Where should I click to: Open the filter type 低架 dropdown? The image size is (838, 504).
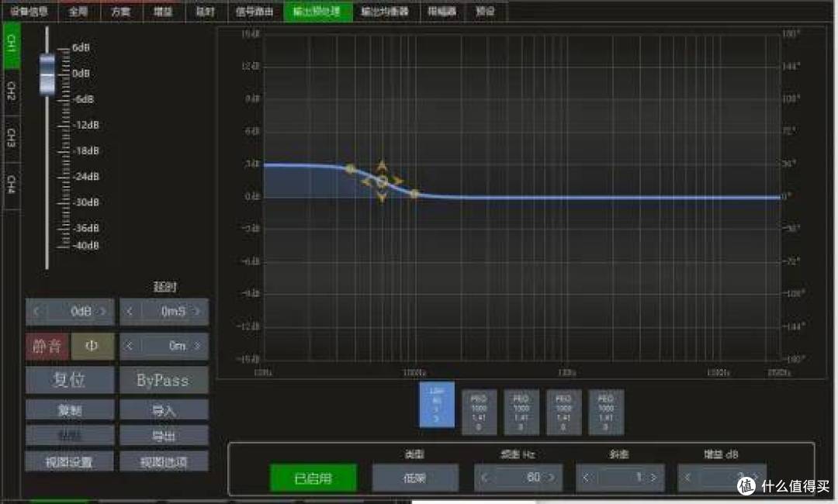point(415,478)
